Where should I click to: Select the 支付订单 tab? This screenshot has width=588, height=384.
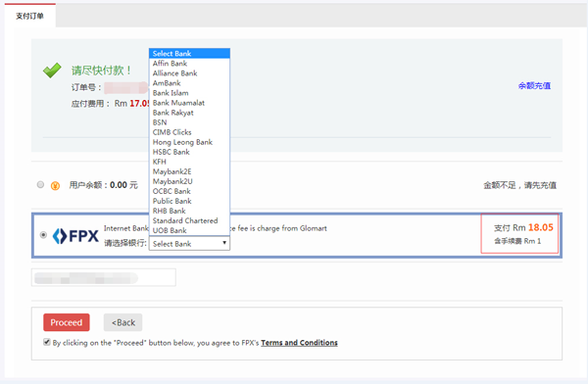click(x=30, y=16)
